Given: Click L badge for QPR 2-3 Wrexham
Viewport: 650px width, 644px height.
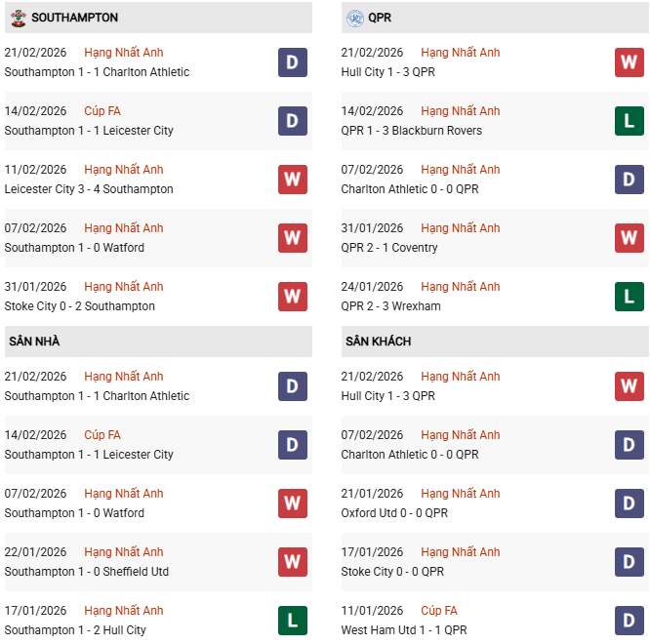Looking at the screenshot, I should (630, 297).
